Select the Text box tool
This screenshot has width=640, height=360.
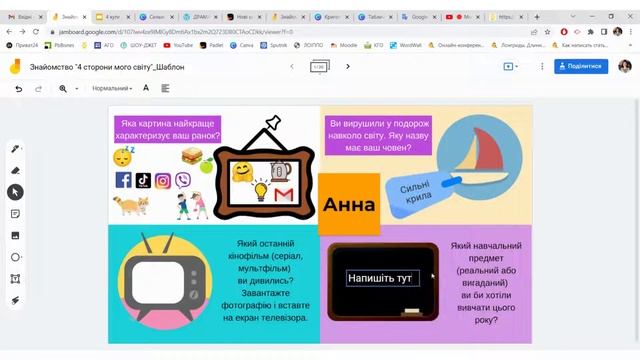click(x=16, y=279)
